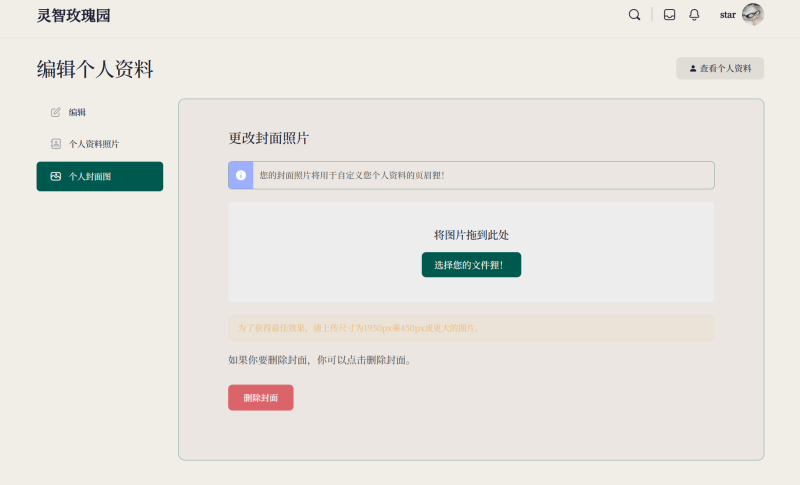The width and height of the screenshot is (800, 485).
Task: Open the notifications bell icon
Action: (694, 15)
